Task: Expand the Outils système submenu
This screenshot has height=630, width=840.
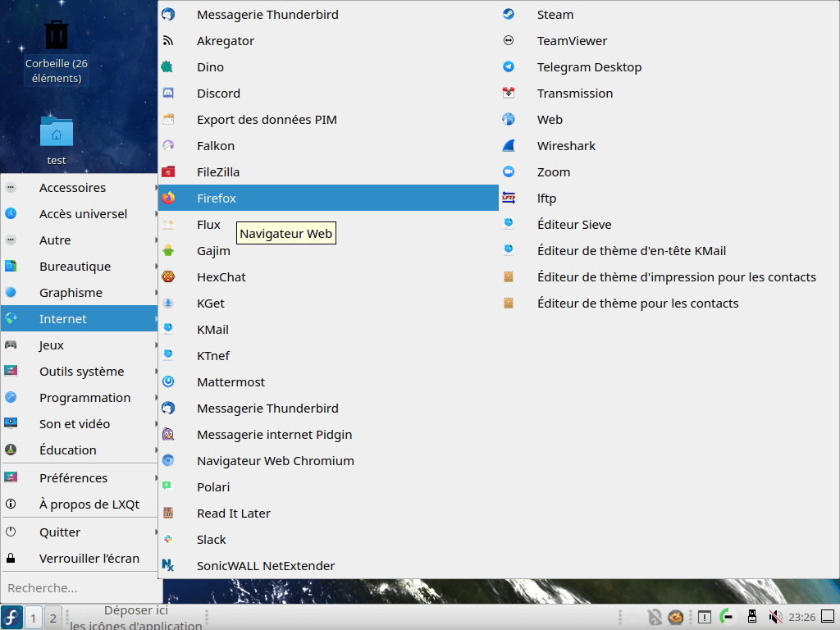Action: click(80, 372)
